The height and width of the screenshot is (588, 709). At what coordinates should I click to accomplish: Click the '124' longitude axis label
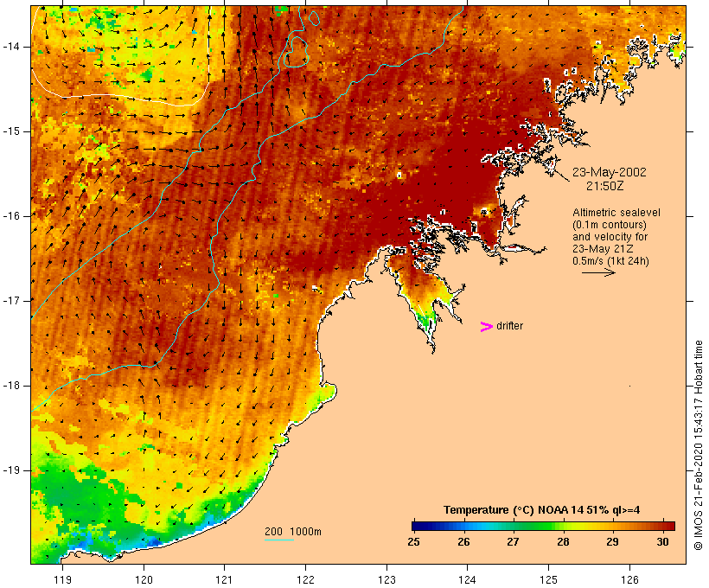pyautogui.click(x=467, y=579)
